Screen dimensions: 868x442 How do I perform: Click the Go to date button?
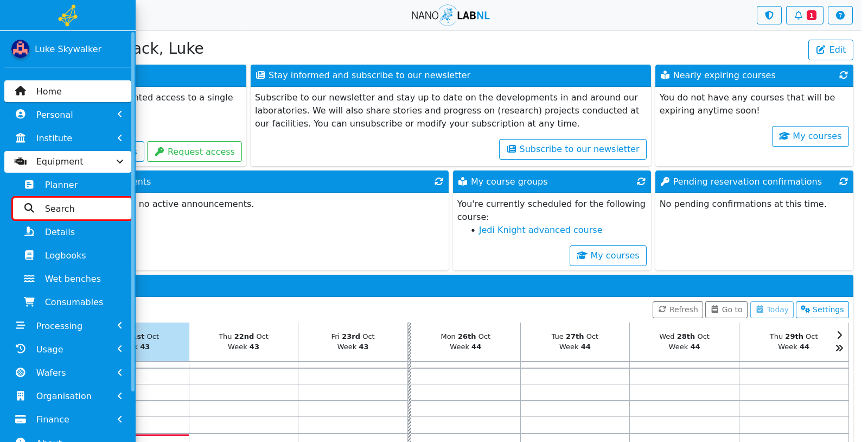pos(726,310)
